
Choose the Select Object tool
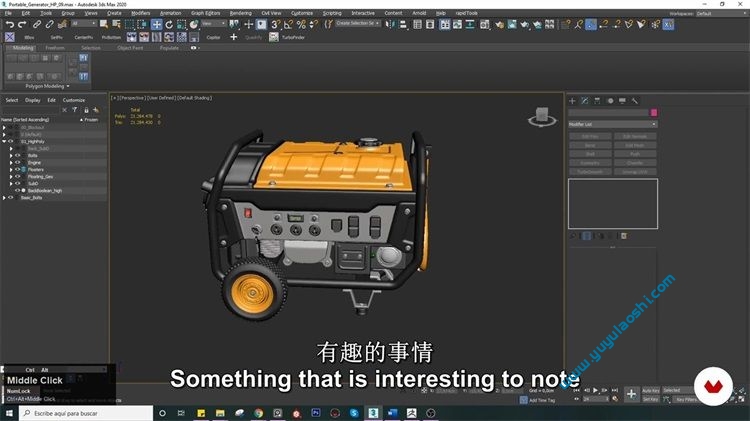(x=103, y=24)
